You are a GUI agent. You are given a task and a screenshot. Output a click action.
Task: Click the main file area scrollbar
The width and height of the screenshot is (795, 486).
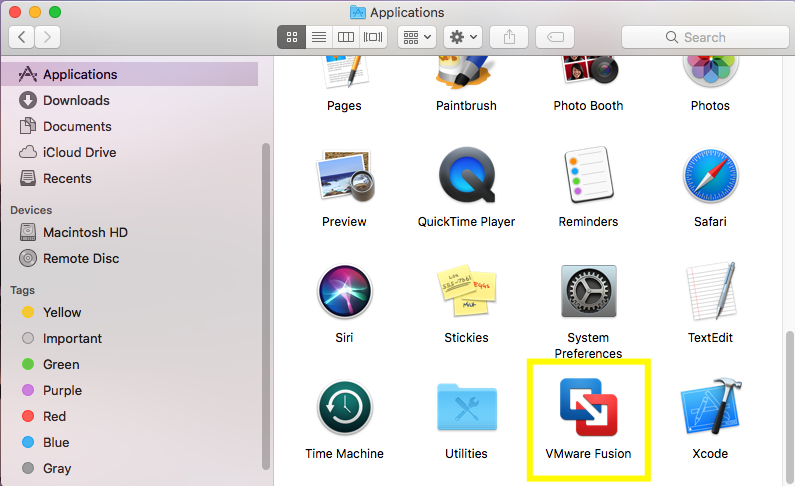[x=789, y=408]
